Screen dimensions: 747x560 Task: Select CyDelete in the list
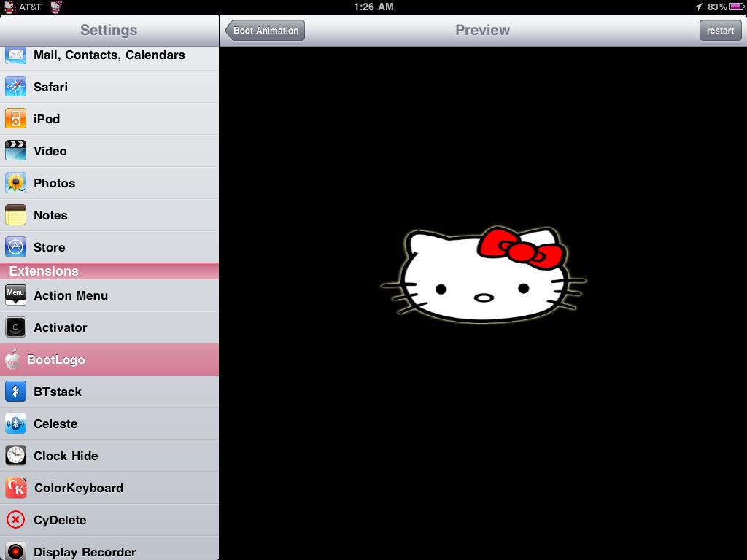click(109, 520)
